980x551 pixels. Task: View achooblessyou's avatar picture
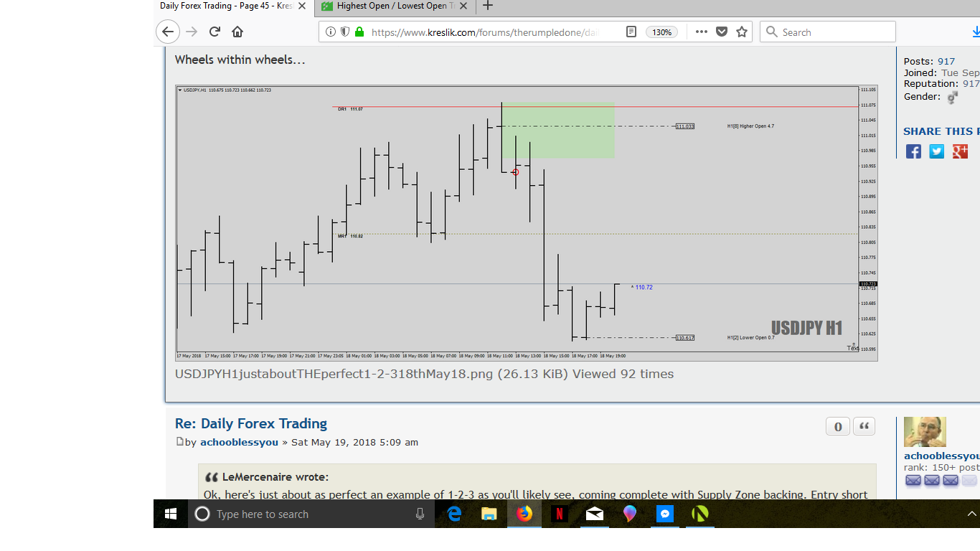[925, 432]
